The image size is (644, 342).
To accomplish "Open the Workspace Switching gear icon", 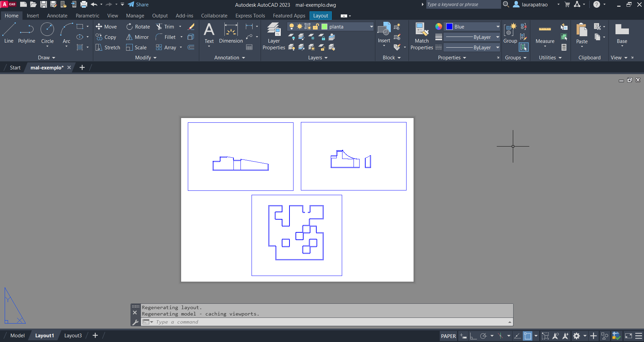I will [x=577, y=336].
